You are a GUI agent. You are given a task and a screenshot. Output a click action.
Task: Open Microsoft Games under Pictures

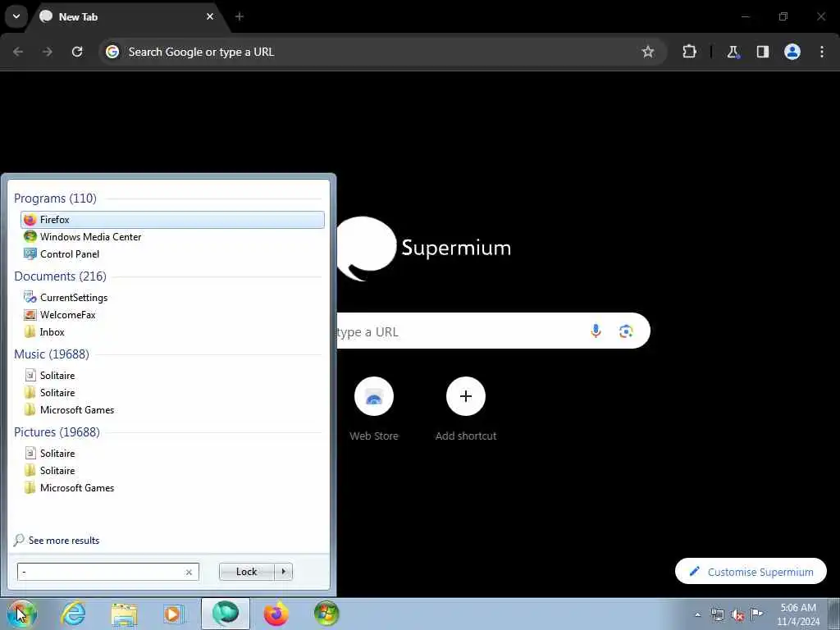172,487
